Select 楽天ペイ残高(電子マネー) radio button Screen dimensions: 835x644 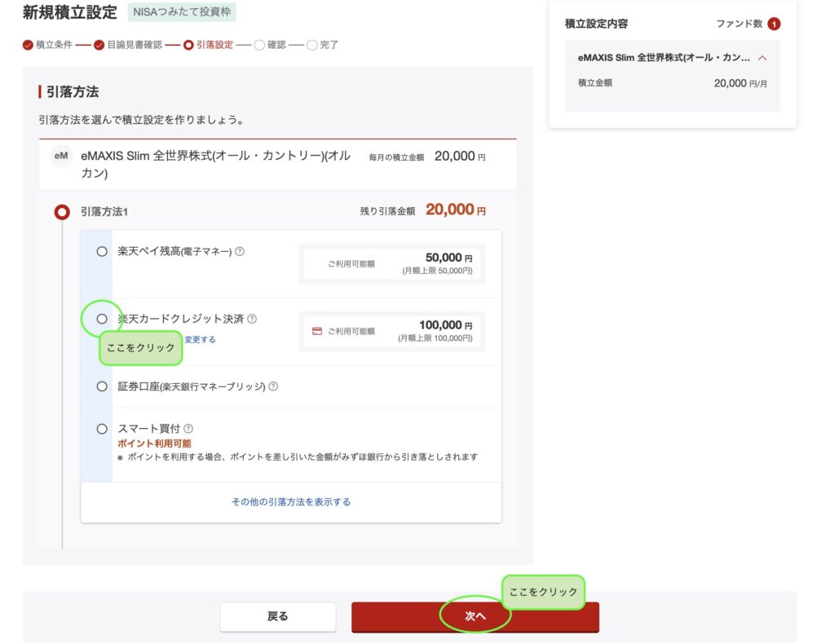pyautogui.click(x=102, y=251)
